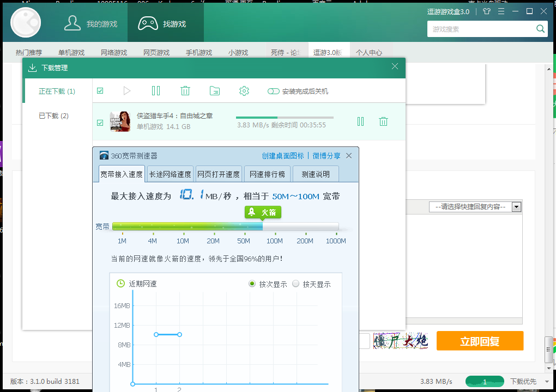Click the orange 立即回复 button
Image resolution: width=556 pixels, height=392 pixels.
[480, 341]
